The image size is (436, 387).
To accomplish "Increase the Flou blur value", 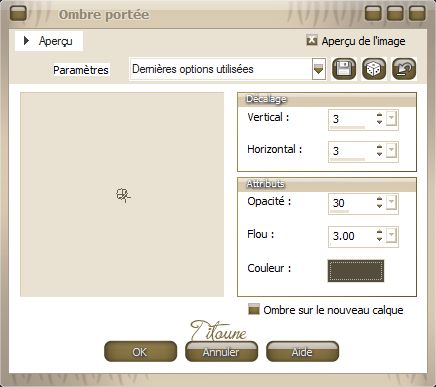I will coord(379,232).
